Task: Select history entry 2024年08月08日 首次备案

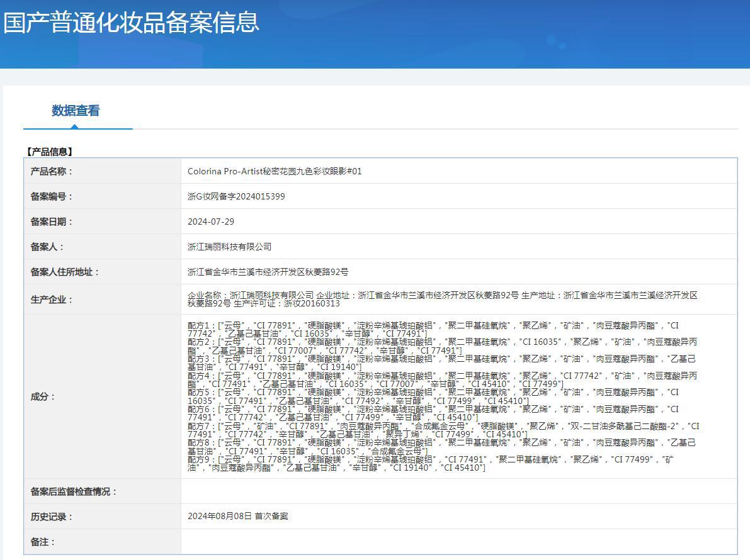Action: pos(238,517)
